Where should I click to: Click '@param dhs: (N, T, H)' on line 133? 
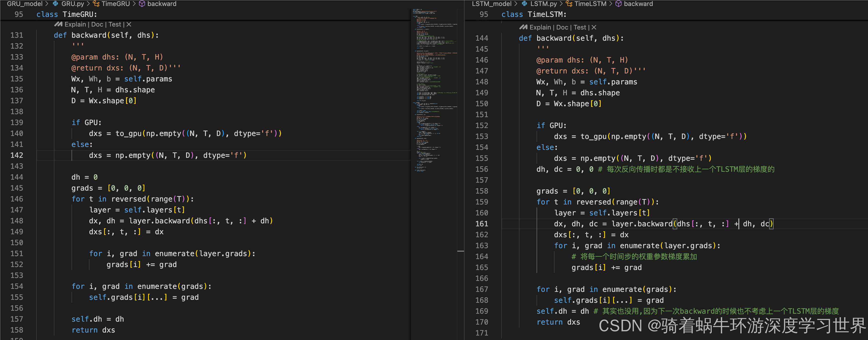[117, 57]
